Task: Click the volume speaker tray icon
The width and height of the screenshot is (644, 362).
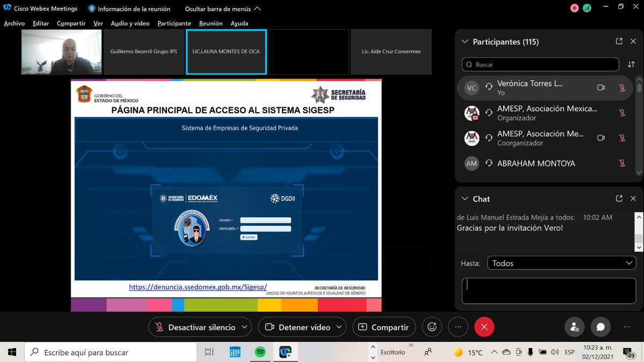Action: (x=554, y=352)
